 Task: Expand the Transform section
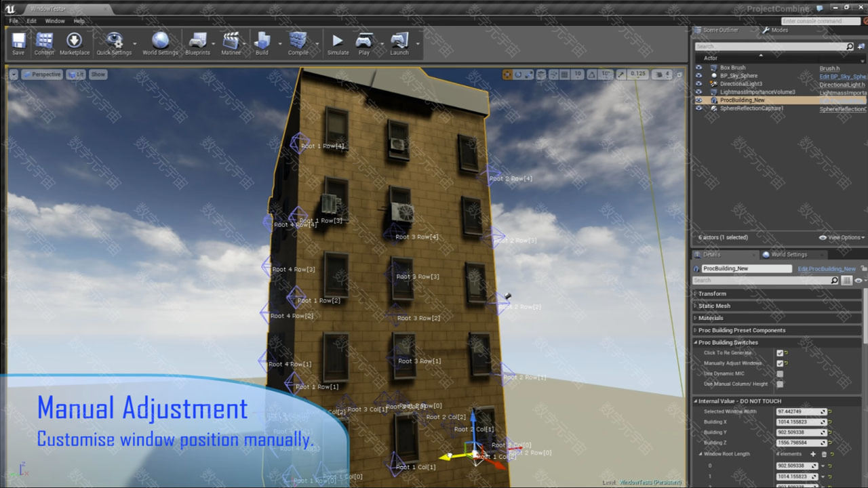[x=778, y=293]
